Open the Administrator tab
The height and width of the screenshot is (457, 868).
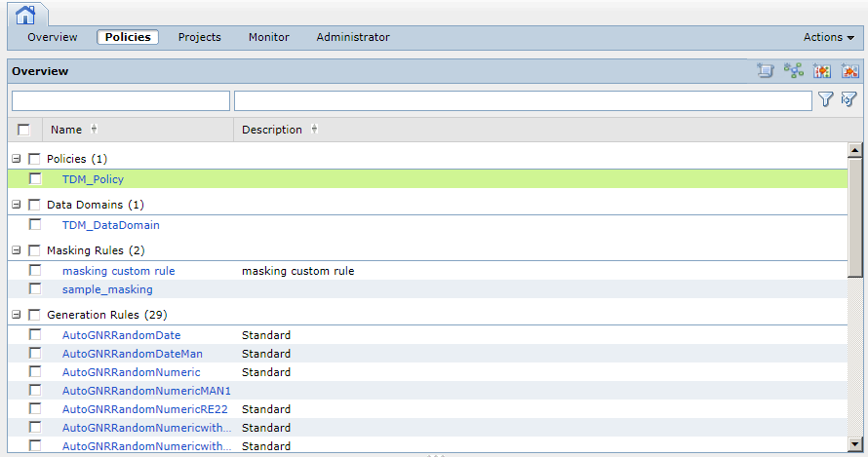[x=353, y=37]
